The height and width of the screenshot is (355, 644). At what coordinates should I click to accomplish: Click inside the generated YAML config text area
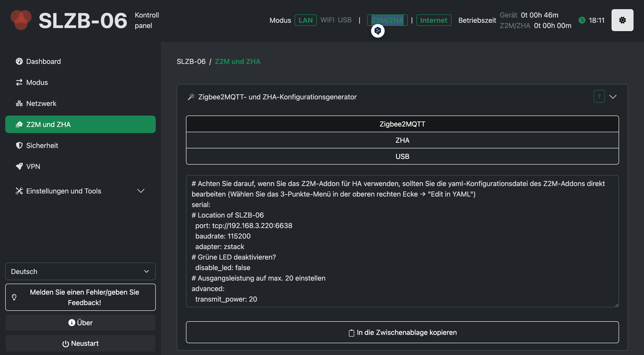pyautogui.click(x=402, y=241)
